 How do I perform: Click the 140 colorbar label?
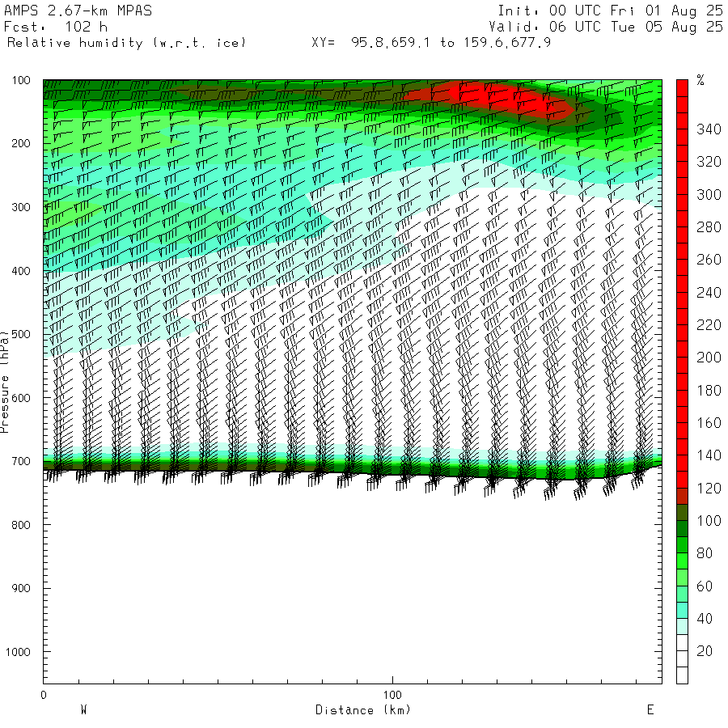coord(709,455)
